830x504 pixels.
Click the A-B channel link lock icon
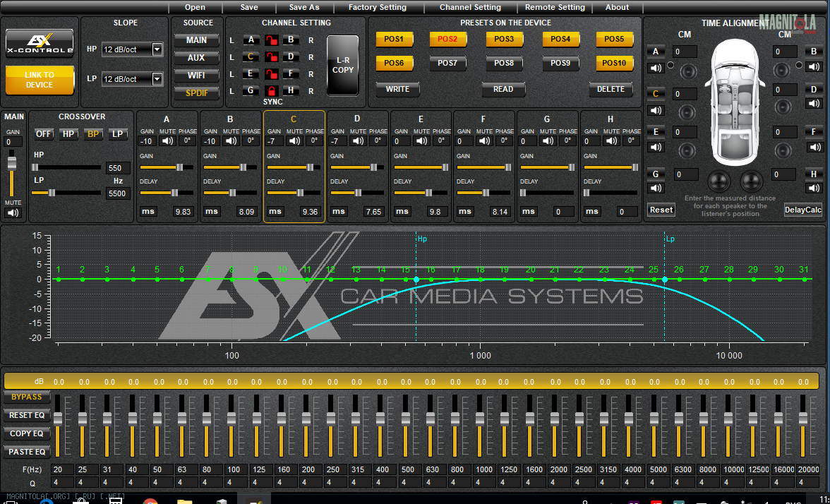pyautogui.click(x=271, y=40)
